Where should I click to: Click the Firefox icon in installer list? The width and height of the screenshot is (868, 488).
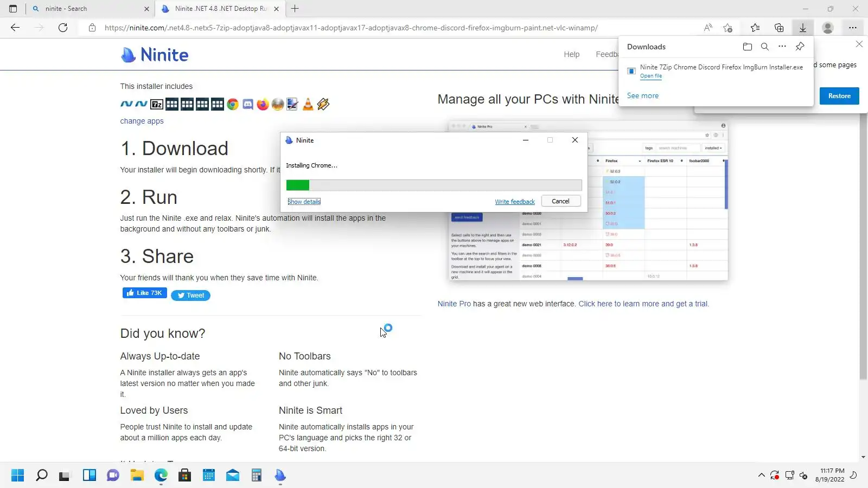[263, 104]
